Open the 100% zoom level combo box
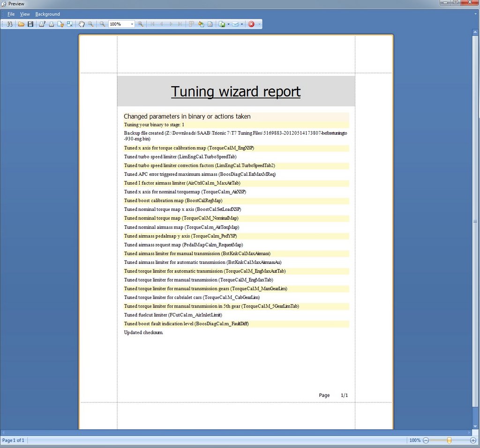Viewport: 480px width, 448px height. (121, 24)
